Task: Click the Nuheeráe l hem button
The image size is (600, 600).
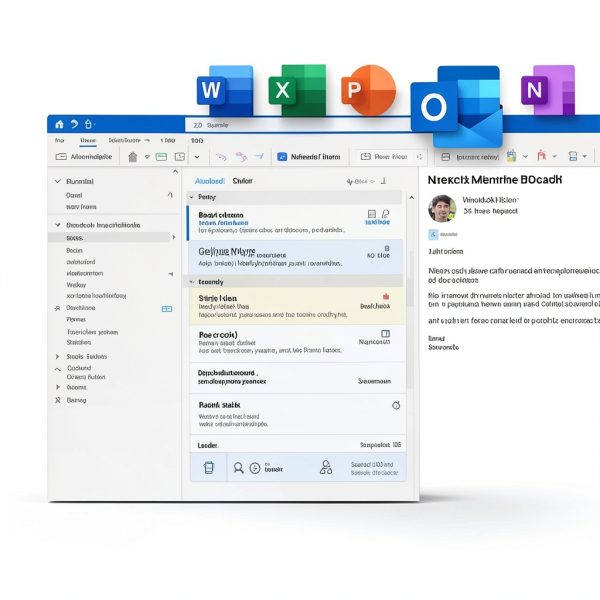Action: point(309,157)
